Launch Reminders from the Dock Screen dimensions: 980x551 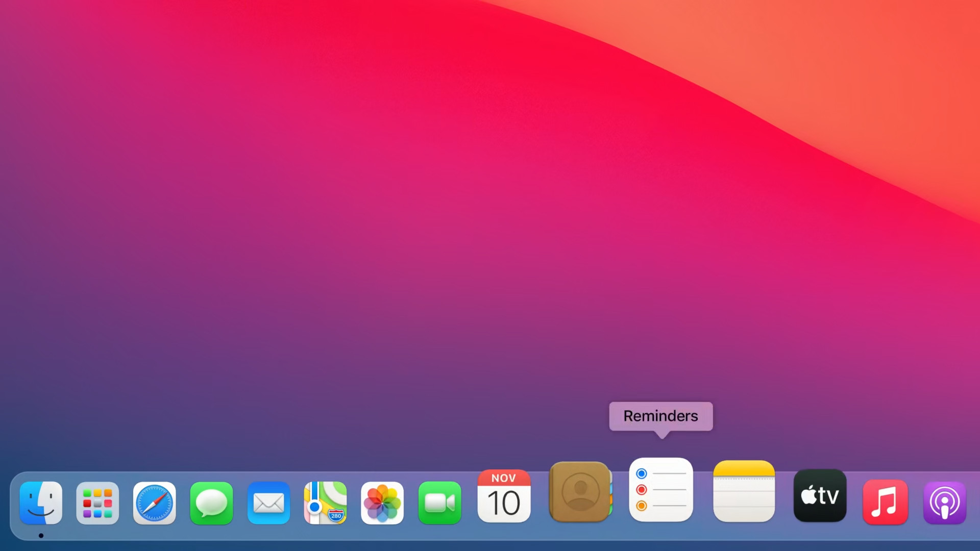(x=661, y=490)
